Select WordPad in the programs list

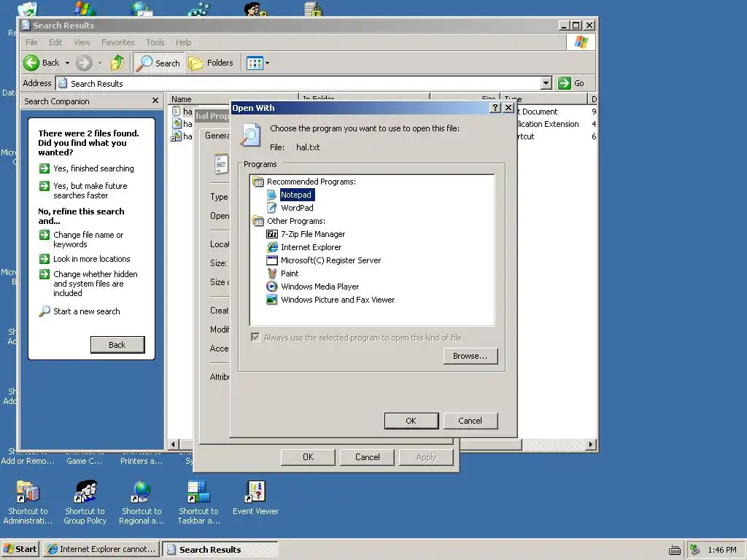tap(297, 208)
